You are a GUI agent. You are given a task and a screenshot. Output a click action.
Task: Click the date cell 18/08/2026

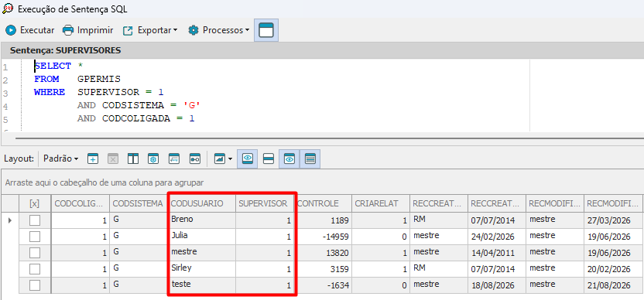pos(497,285)
